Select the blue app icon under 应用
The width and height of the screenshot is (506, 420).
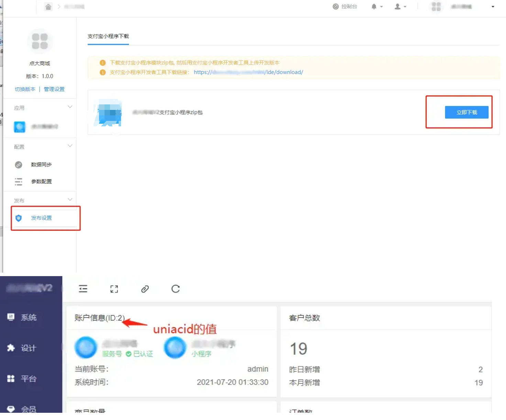point(20,127)
